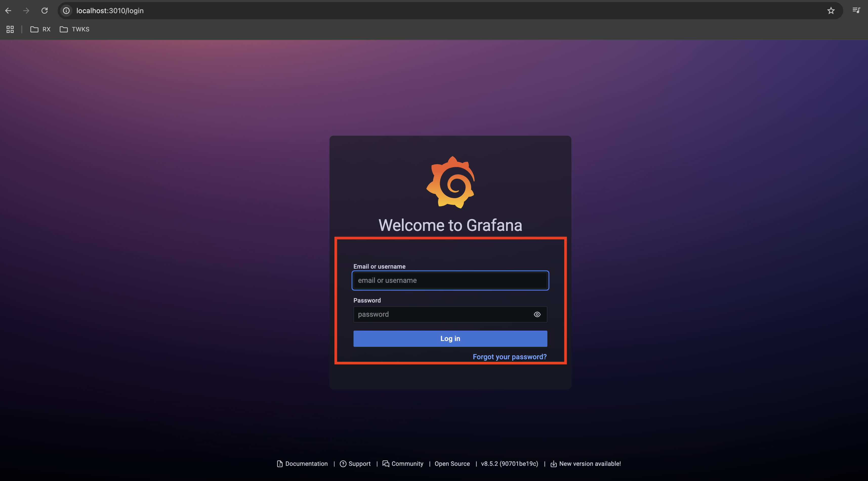The height and width of the screenshot is (481, 868).
Task: Click the Support question mark icon
Action: pyautogui.click(x=343, y=464)
